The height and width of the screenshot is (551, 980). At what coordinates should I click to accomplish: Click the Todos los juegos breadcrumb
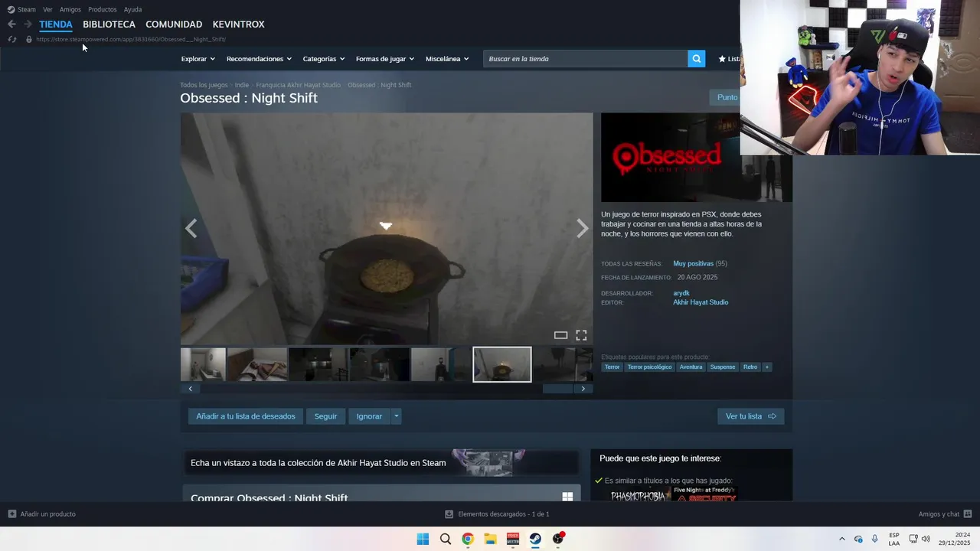204,85
